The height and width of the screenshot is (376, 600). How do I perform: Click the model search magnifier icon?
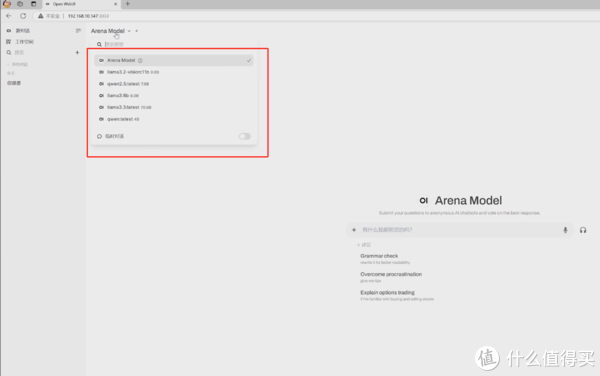99,44
